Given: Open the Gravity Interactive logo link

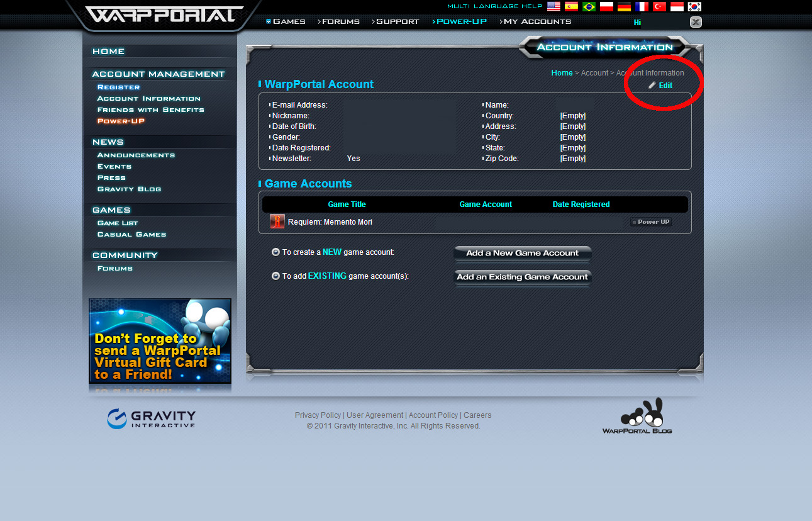Looking at the screenshot, I should [x=151, y=418].
